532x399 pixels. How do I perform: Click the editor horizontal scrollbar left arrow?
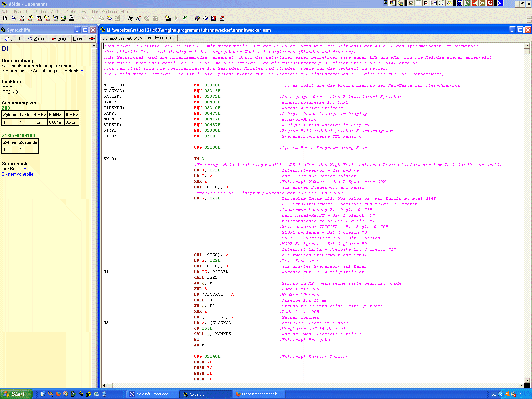(104, 385)
